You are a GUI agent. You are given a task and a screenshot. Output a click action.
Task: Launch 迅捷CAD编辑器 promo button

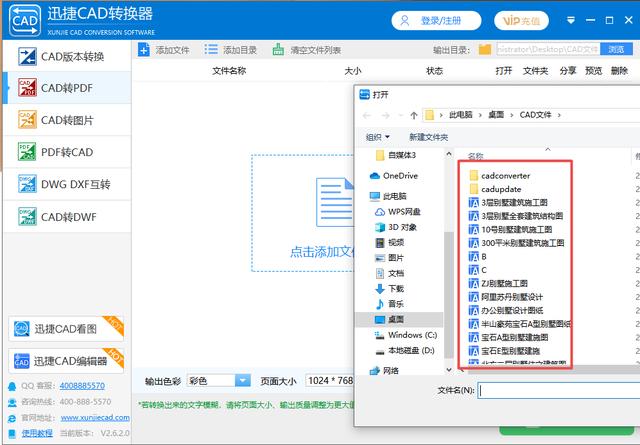coord(66,361)
